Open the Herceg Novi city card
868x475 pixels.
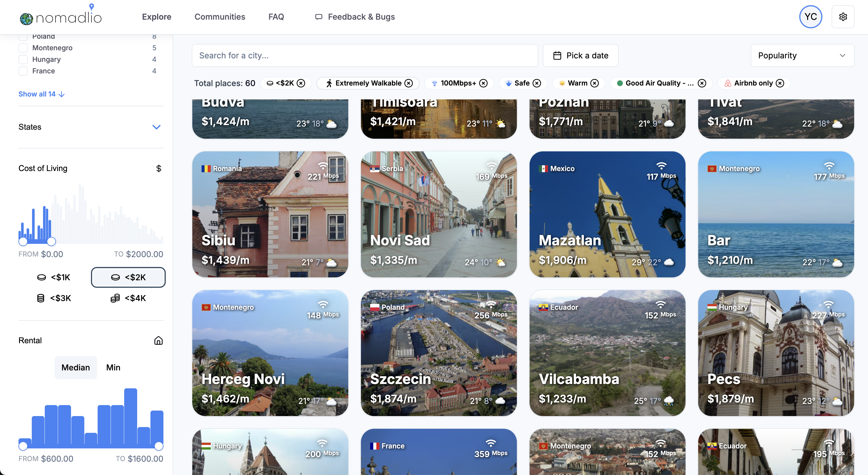pos(270,353)
